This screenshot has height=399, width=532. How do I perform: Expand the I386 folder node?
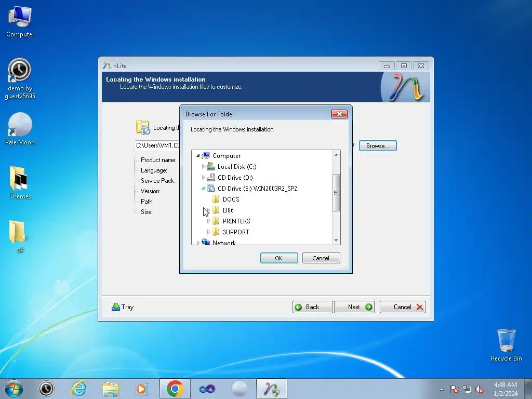click(x=208, y=210)
